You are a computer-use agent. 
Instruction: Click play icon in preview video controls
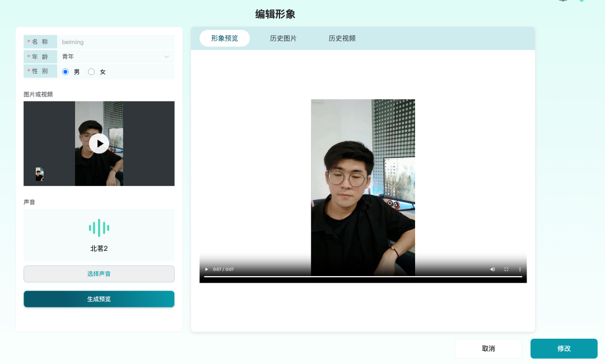click(x=206, y=269)
